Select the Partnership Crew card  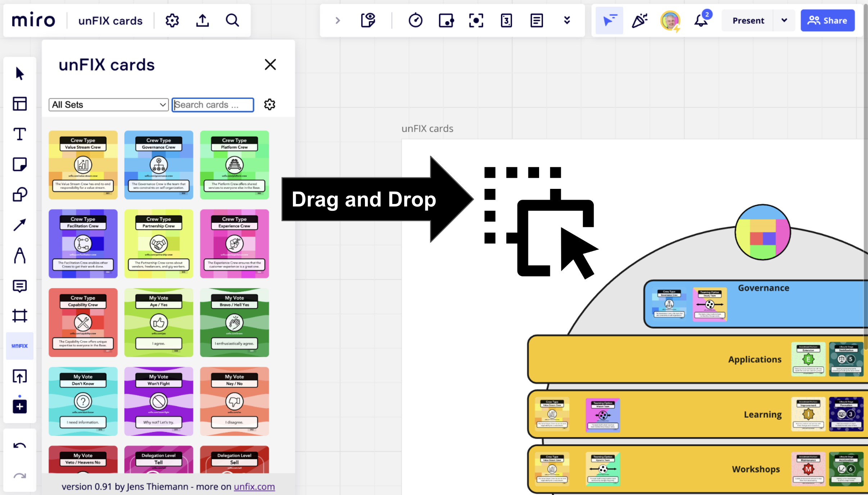pos(159,244)
